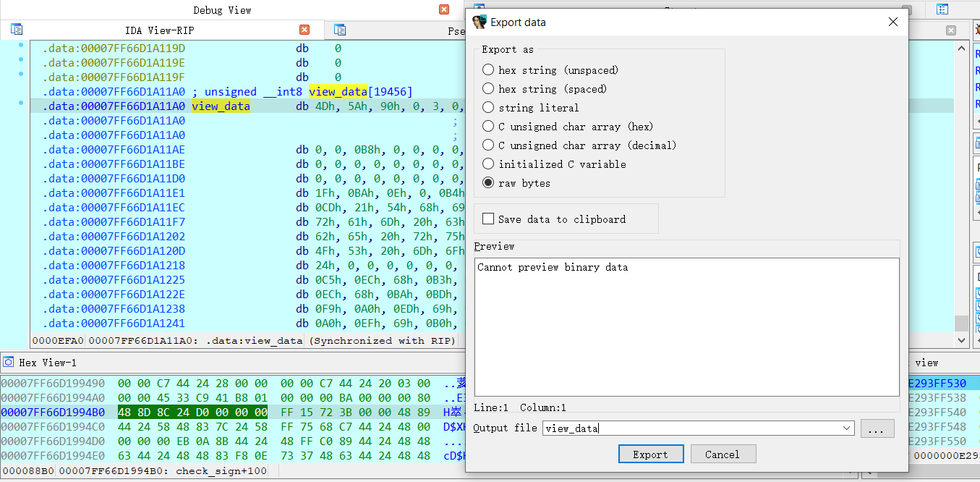Choose hex string (spaced) export format
The width and height of the screenshot is (980, 482).
click(488, 88)
